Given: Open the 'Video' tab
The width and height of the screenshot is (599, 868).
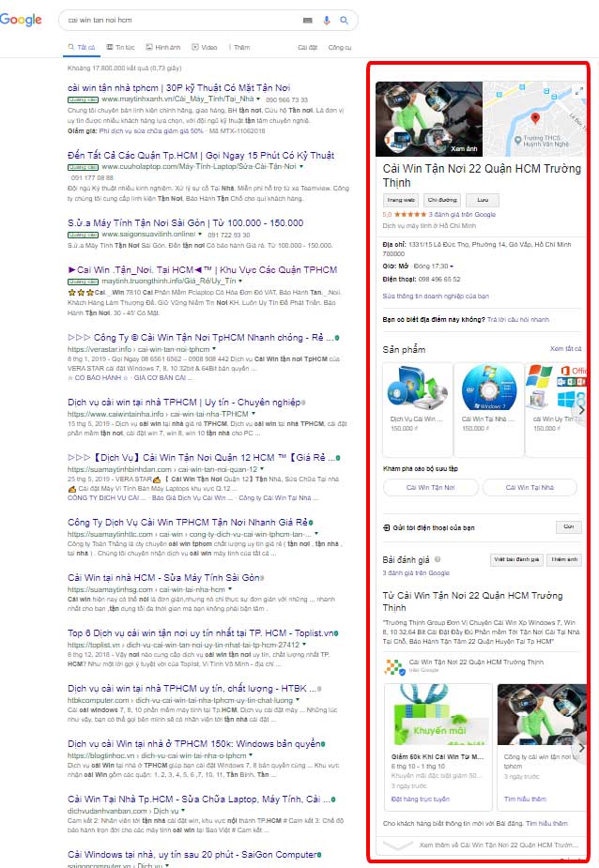Looking at the screenshot, I should click(x=205, y=48).
